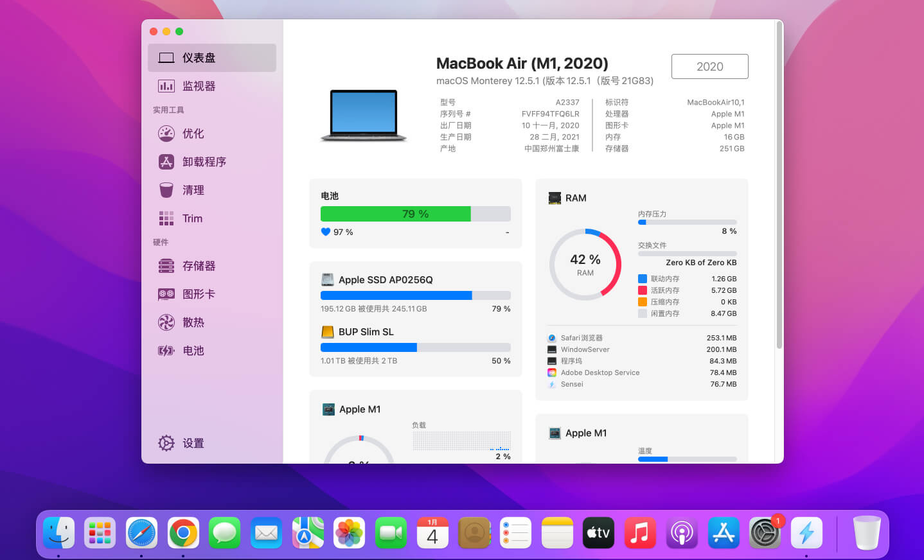The height and width of the screenshot is (560, 924).
Task: Open the Trim grid icon
Action: tap(166, 218)
